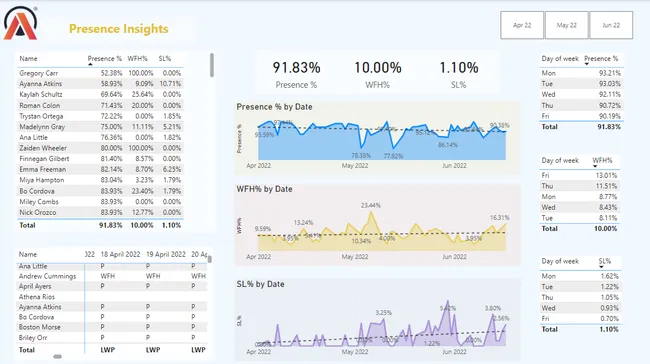Select the Jun 22 month slicer

611,25
